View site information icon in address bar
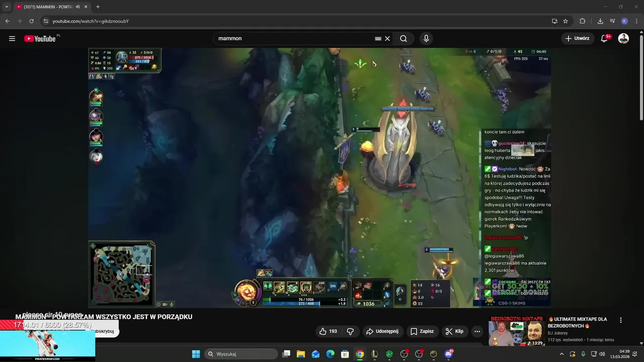 (46, 21)
